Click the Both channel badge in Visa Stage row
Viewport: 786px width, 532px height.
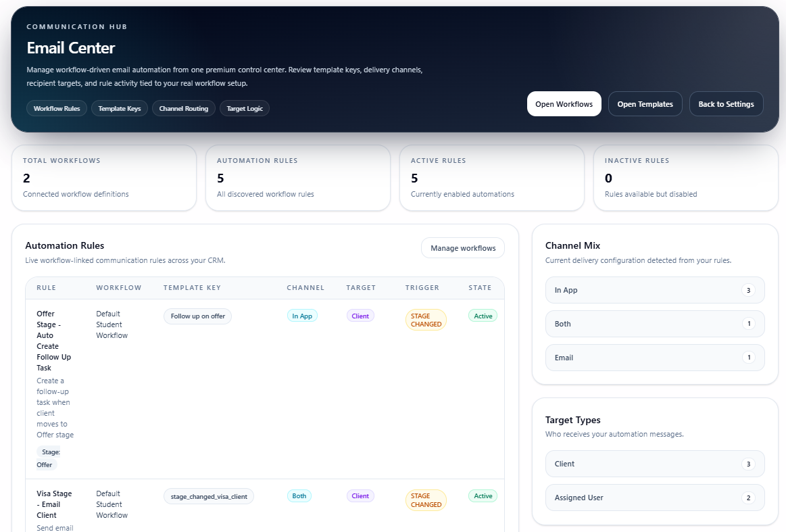click(x=299, y=496)
